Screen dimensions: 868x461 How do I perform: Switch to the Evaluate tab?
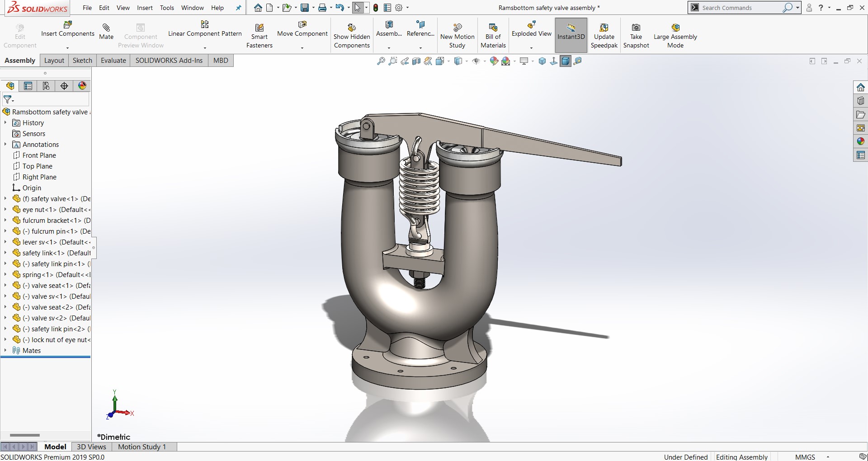point(113,61)
